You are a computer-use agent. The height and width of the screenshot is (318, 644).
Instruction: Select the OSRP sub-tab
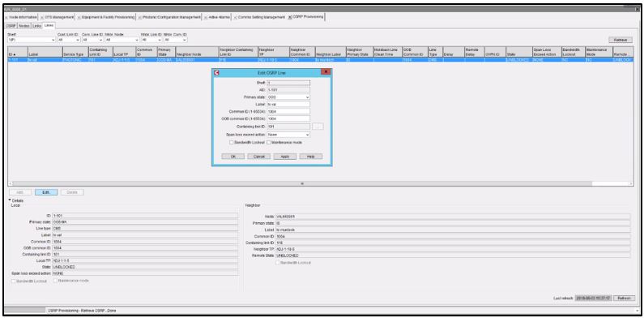[11, 26]
